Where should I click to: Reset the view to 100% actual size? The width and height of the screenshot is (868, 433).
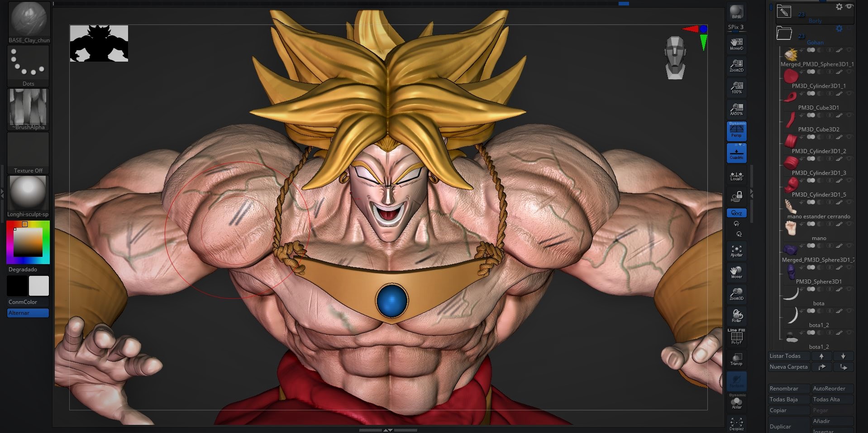[x=736, y=87]
